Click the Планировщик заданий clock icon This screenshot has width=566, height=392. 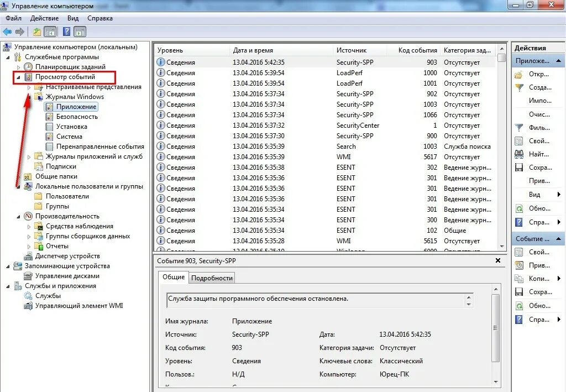28,67
